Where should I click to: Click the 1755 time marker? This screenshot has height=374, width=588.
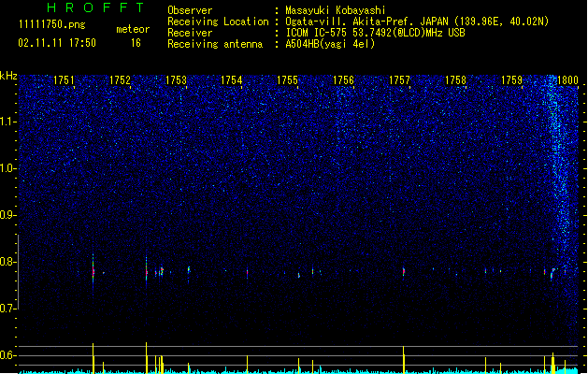tap(287, 80)
